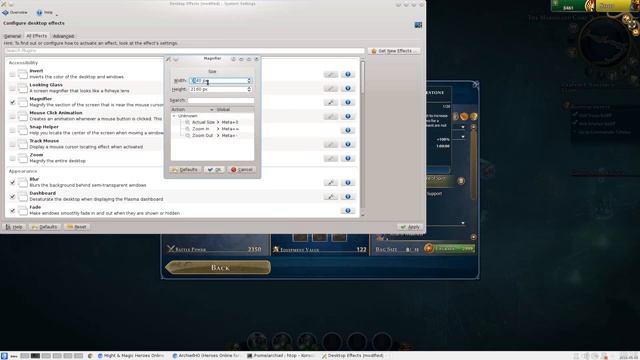Click the orange coin Upgrade button in game
640x360 pixels.
(450, 248)
